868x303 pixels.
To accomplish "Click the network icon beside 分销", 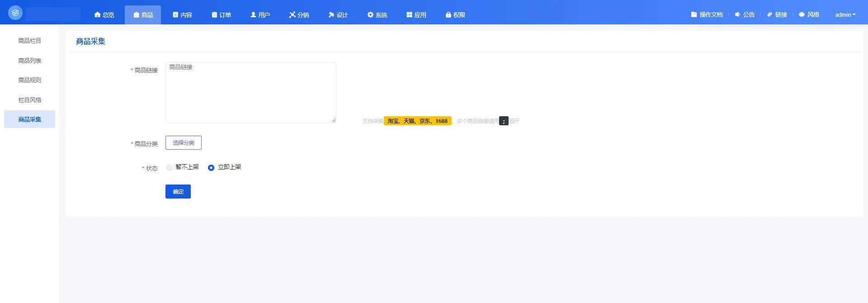I will click(x=292, y=15).
